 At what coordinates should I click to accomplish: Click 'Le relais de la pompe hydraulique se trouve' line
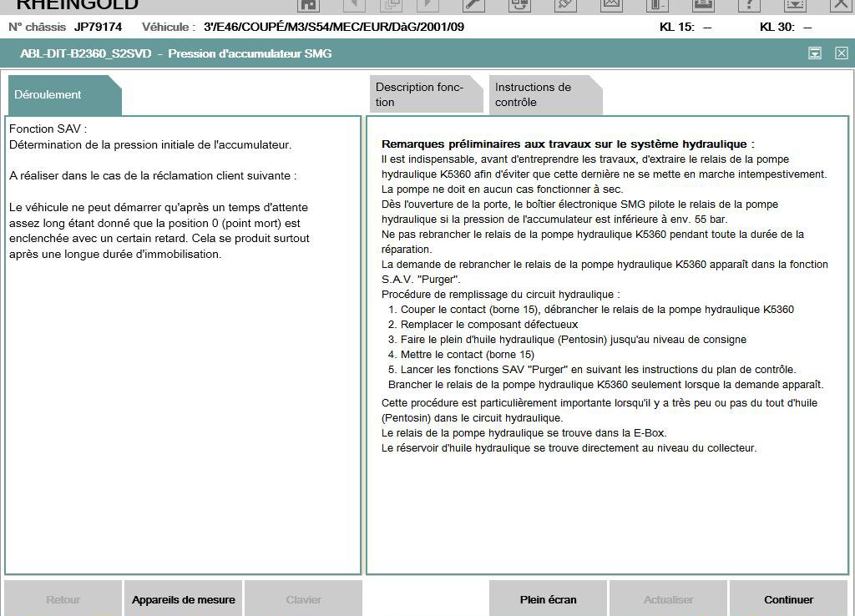tap(524, 433)
